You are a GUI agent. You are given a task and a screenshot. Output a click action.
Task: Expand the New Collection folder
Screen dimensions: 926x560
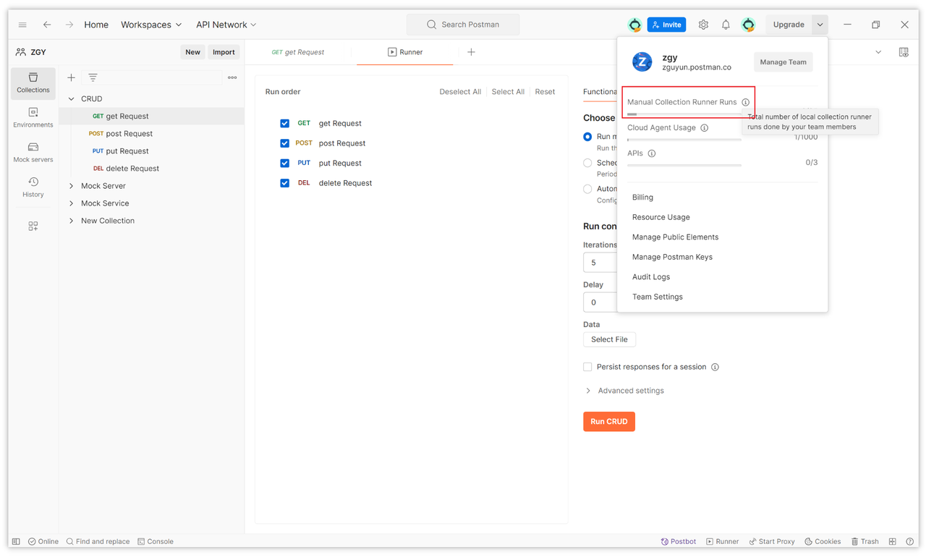coord(71,221)
